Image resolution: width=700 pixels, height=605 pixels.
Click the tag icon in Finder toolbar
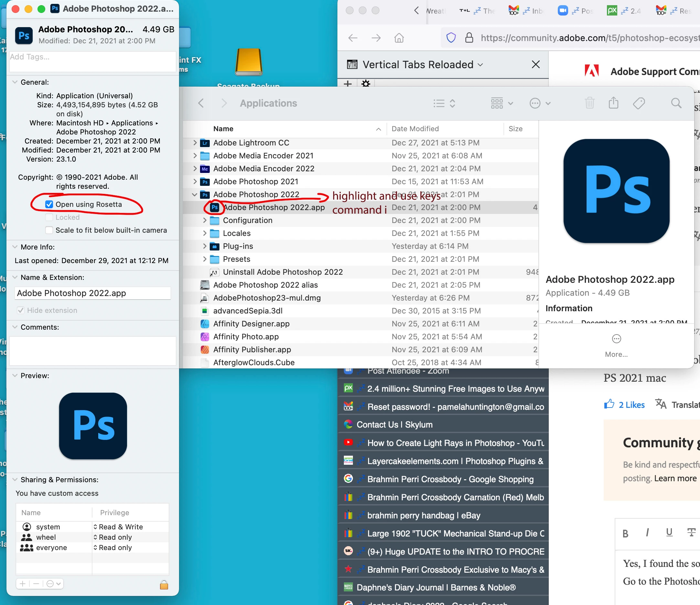[x=639, y=103]
